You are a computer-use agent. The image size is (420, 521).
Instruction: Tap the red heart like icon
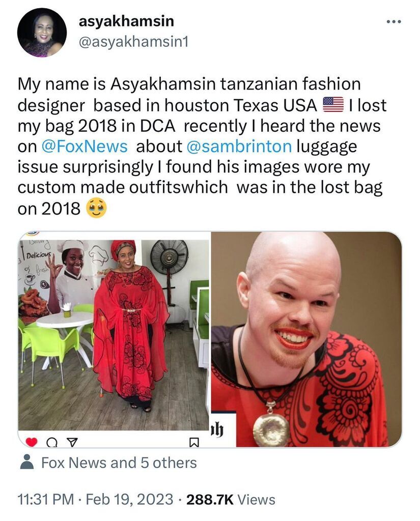click(x=32, y=442)
